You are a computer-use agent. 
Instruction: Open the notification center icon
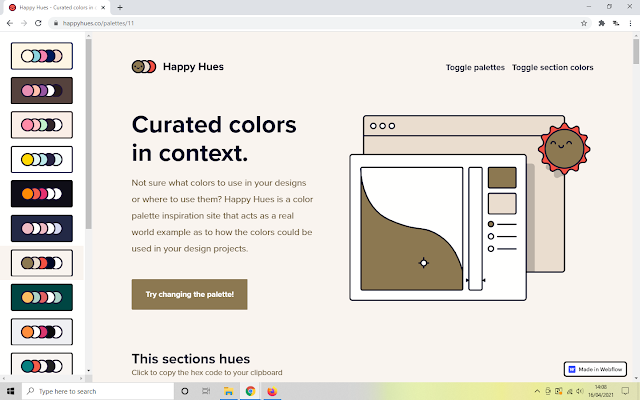pyautogui.click(x=625, y=391)
